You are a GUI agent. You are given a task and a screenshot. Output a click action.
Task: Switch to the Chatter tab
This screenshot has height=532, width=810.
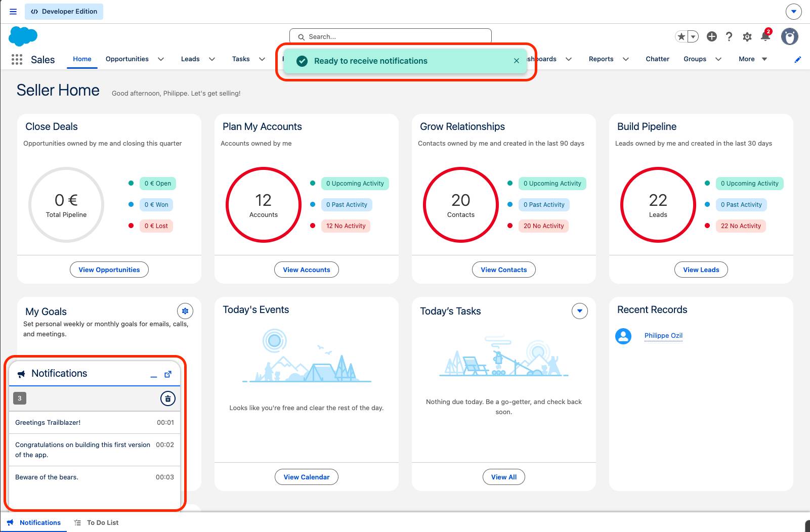[657, 59]
